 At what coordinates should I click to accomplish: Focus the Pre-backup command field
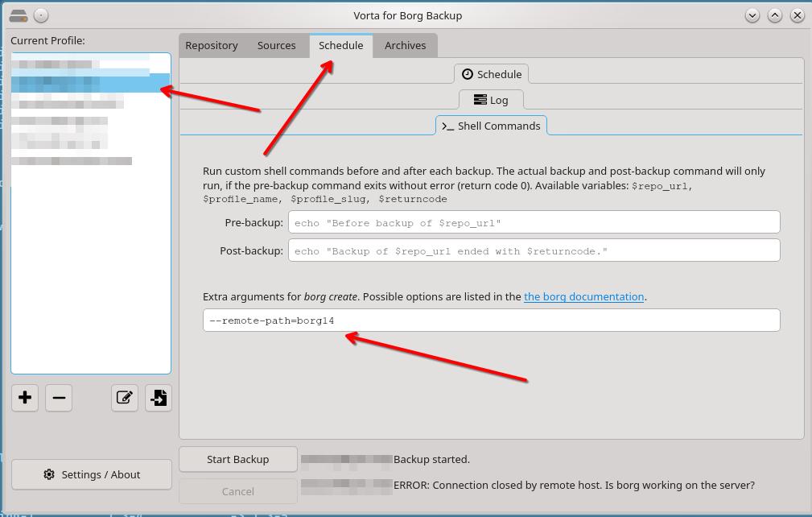click(x=534, y=222)
